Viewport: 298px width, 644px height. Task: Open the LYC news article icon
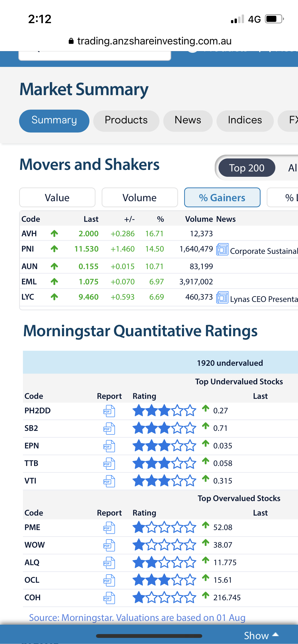[222, 297]
